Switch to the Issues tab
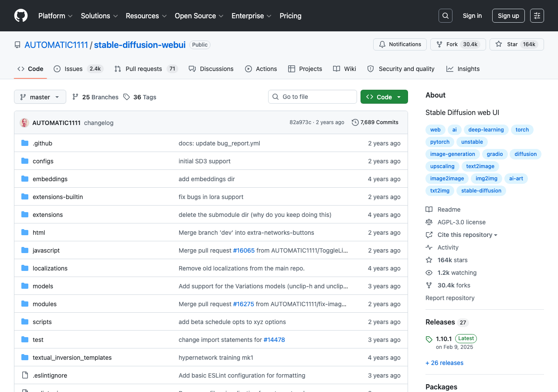Image resolution: width=558 pixels, height=392 pixels. click(78, 69)
